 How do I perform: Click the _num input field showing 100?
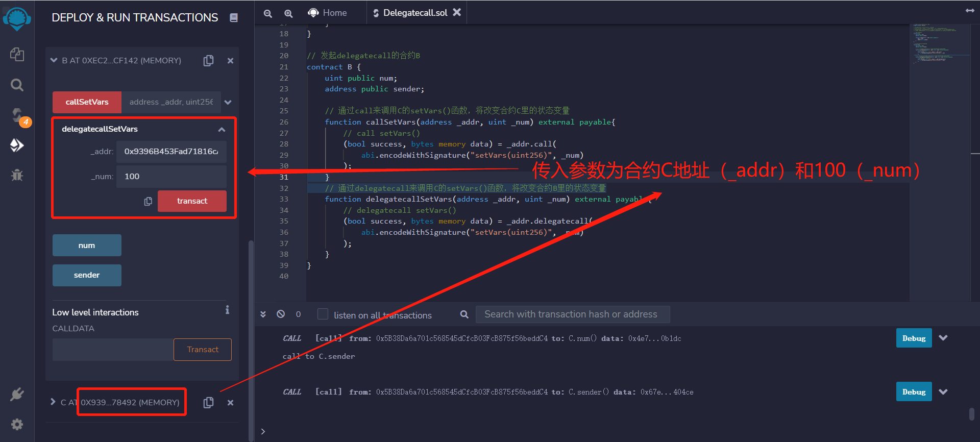(x=171, y=177)
